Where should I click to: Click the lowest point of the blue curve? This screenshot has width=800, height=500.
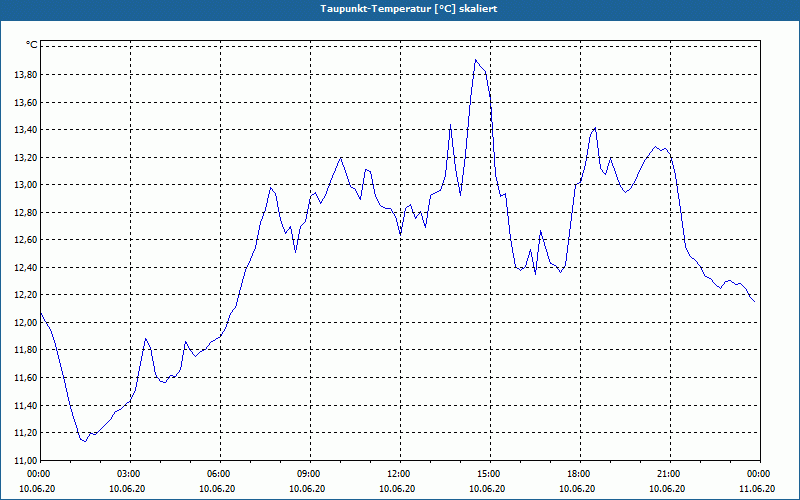[85, 441]
